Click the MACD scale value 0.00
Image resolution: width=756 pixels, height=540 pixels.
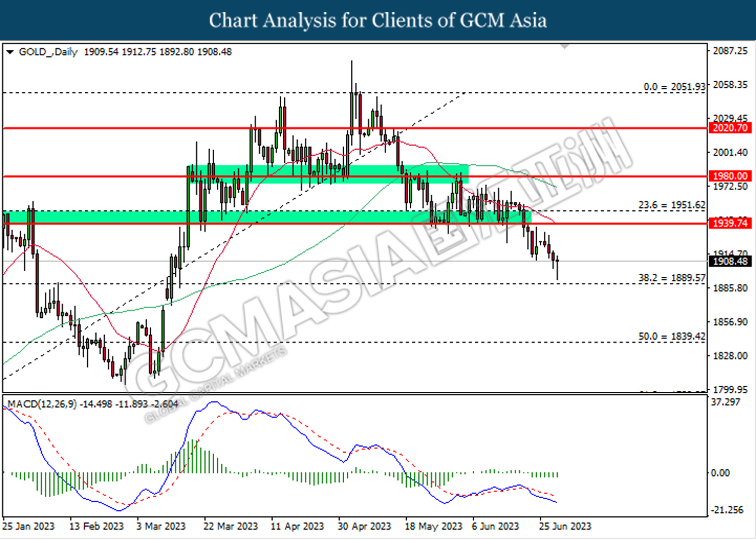click(720, 473)
